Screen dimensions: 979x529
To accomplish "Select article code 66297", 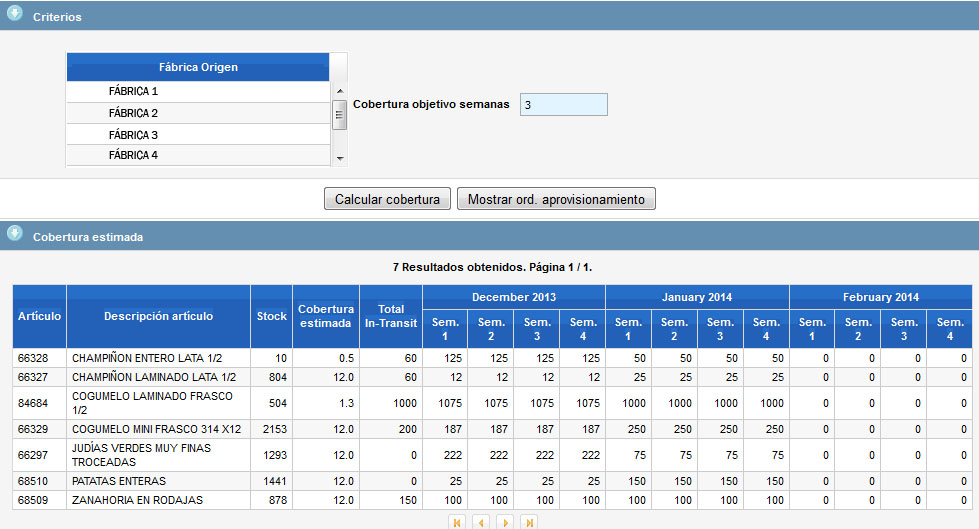I will pos(33,455).
